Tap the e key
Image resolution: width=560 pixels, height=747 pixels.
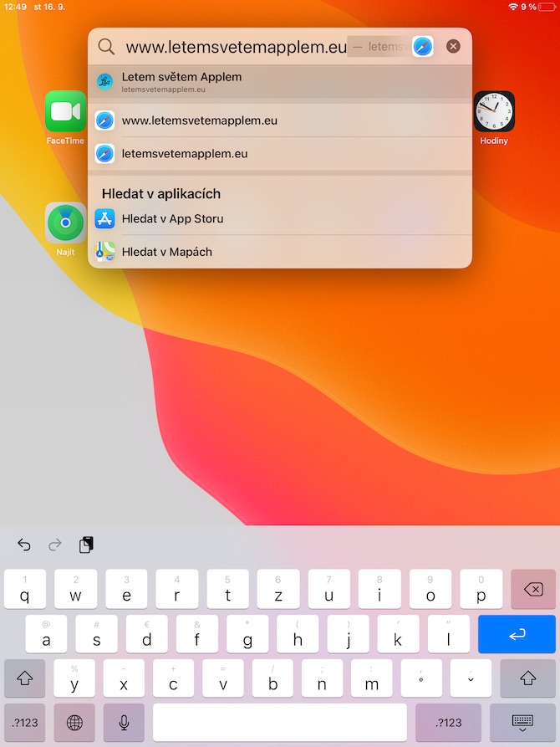point(126,589)
